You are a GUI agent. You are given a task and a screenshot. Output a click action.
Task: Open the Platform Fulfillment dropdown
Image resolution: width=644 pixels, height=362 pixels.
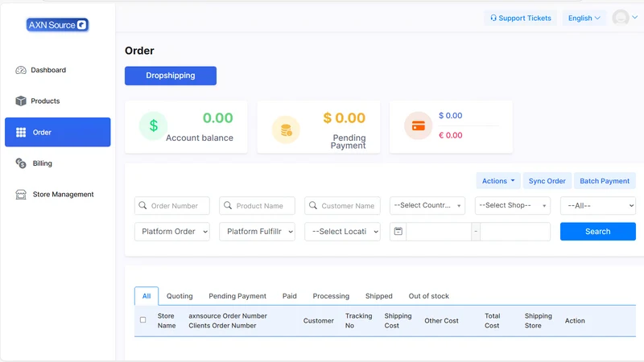tap(257, 232)
